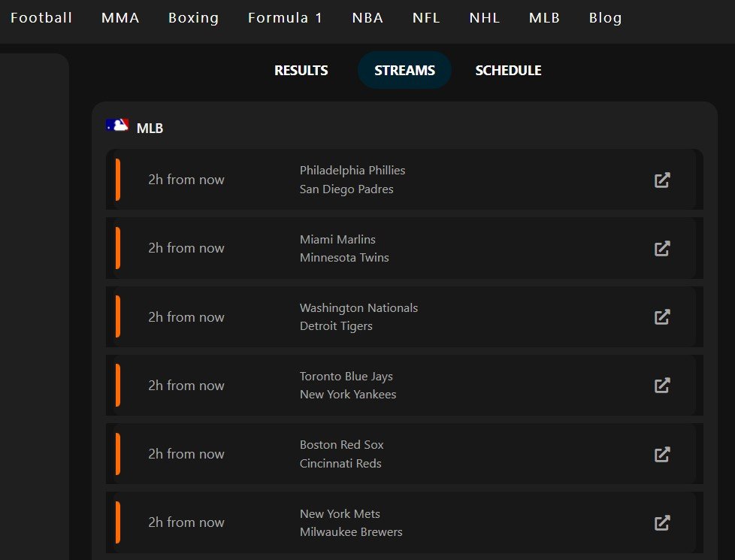Click Toronto Blue Jays team name
The height and width of the screenshot is (560, 735).
346,376
